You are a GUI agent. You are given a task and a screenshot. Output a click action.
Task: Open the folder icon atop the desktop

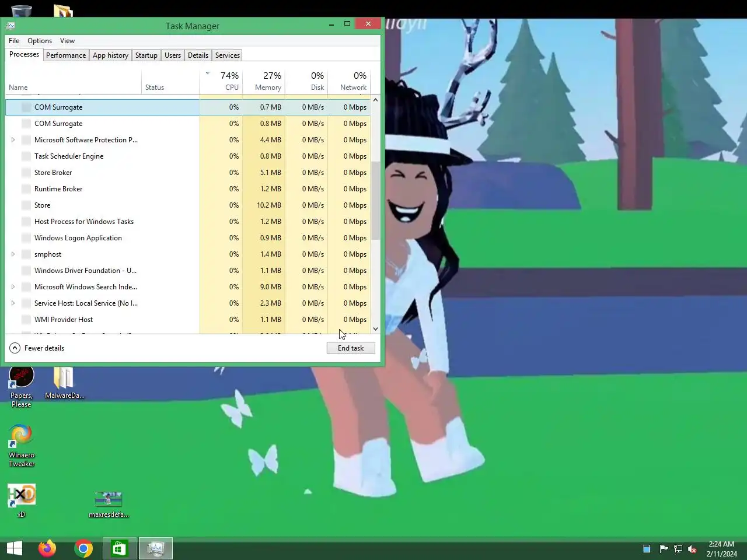63,10
